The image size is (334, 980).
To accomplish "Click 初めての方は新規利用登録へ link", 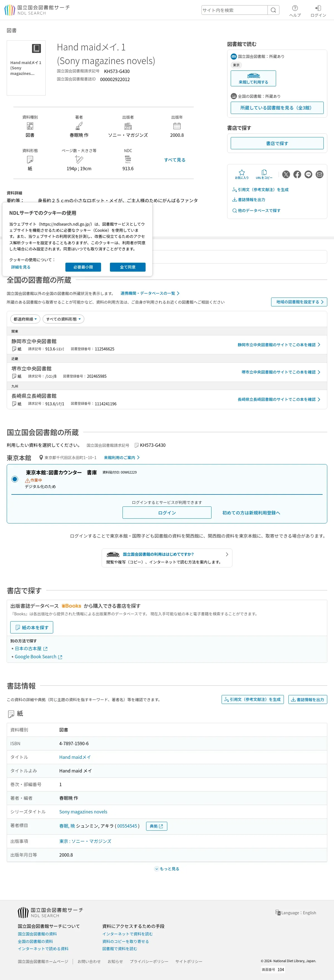I will click(251, 513).
